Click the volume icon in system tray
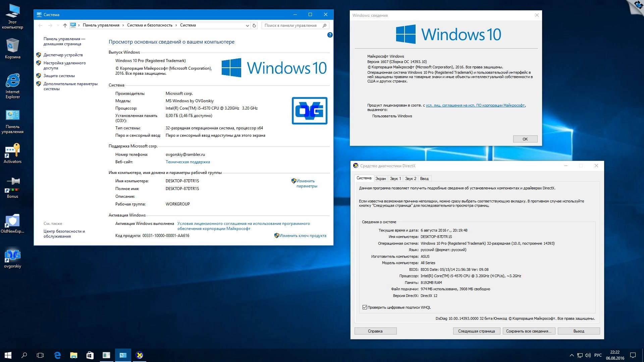The image size is (644, 362). click(588, 355)
